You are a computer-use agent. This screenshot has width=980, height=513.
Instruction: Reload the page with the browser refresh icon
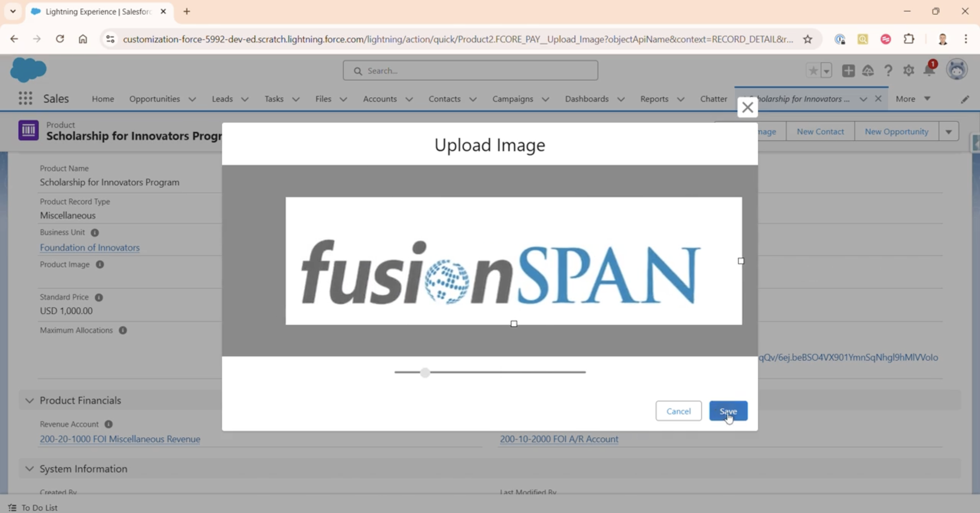point(60,39)
